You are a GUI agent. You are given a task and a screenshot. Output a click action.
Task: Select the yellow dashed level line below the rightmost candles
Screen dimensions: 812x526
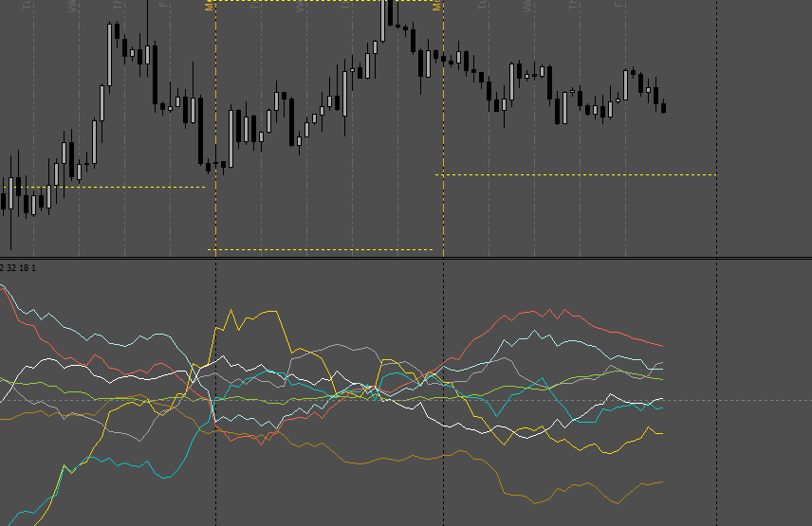pyautogui.click(x=576, y=174)
